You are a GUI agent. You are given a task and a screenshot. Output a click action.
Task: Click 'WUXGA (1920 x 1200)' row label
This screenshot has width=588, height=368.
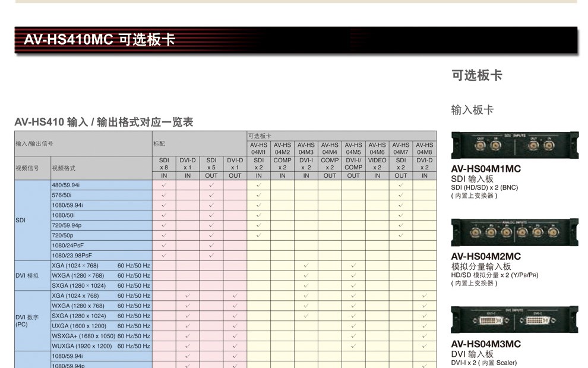tap(82, 346)
